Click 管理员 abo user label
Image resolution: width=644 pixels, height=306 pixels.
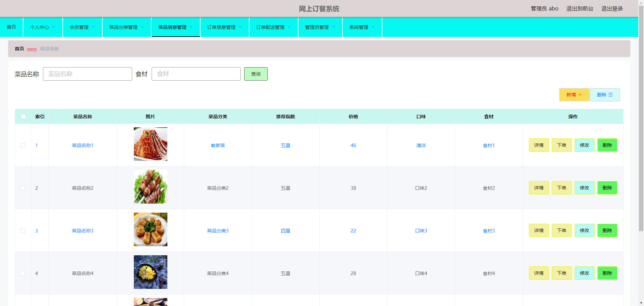[545, 9]
